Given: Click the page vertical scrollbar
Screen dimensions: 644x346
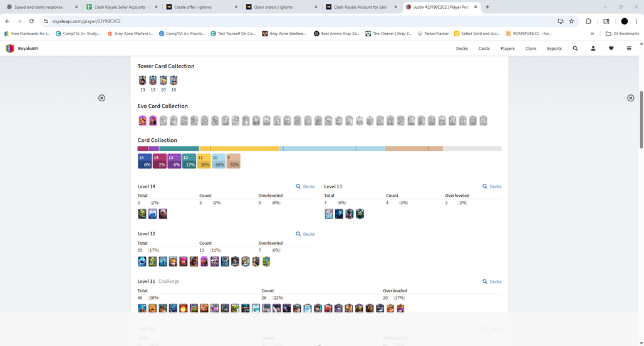Looking at the screenshot, I should pyautogui.click(x=641, y=119).
